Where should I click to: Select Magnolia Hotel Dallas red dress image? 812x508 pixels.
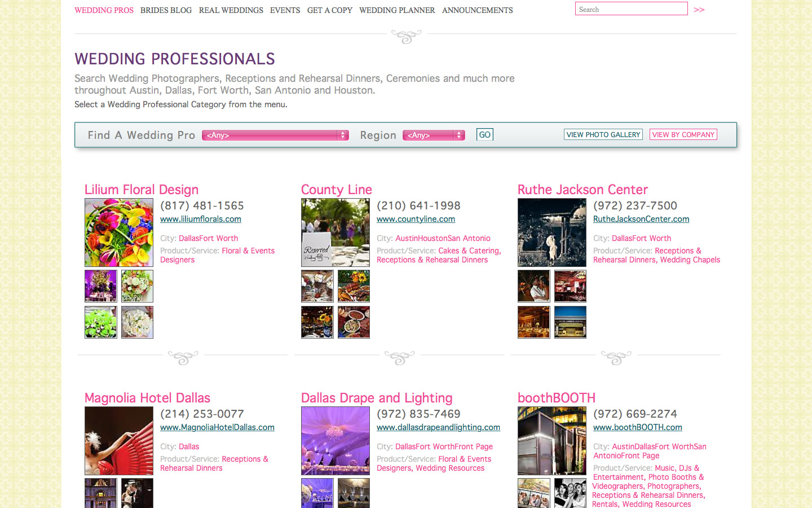coord(119,441)
